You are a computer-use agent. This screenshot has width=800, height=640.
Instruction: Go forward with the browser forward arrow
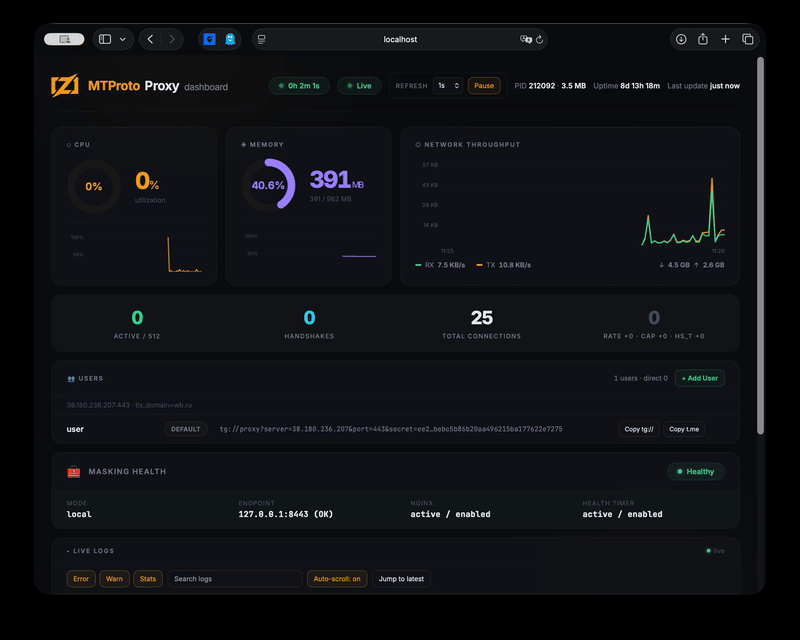click(x=172, y=39)
